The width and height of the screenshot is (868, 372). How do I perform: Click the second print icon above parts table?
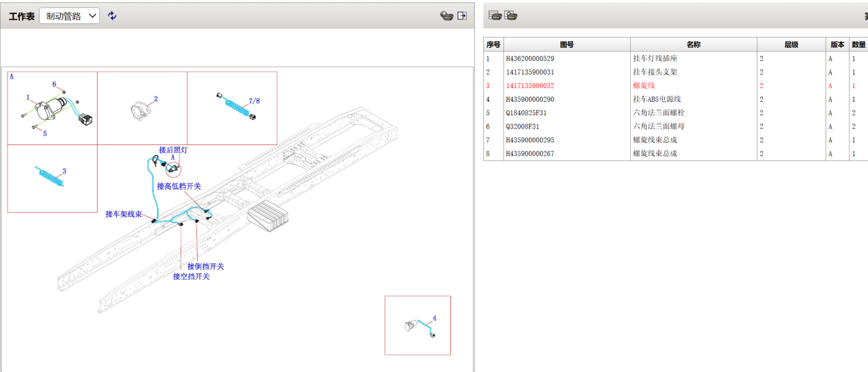click(x=511, y=16)
